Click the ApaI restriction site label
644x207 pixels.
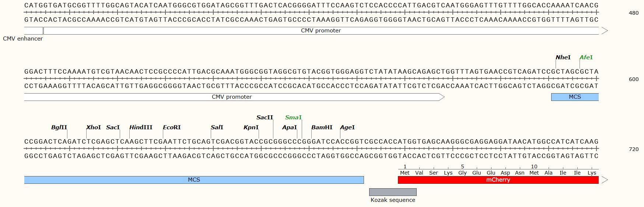click(x=290, y=127)
